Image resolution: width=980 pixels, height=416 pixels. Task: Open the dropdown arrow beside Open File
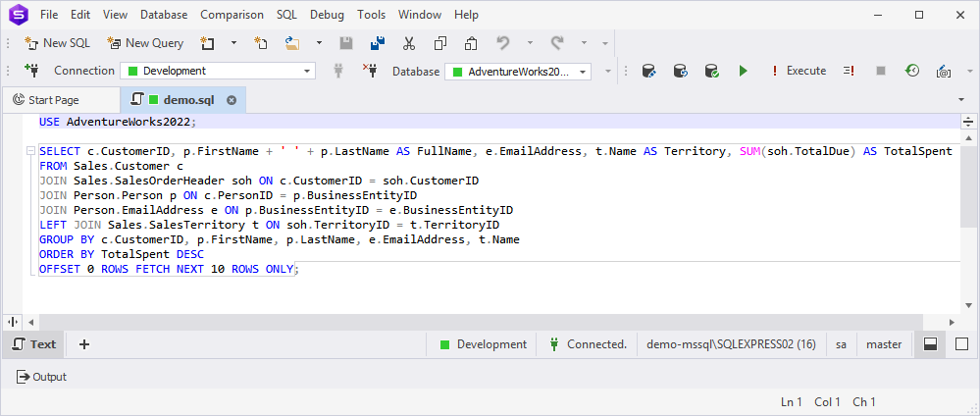coord(320,43)
